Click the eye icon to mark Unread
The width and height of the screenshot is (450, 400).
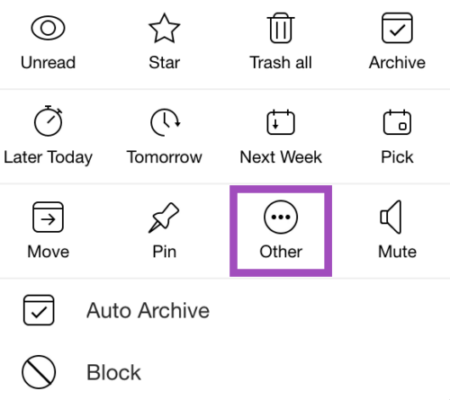pyautogui.click(x=48, y=28)
